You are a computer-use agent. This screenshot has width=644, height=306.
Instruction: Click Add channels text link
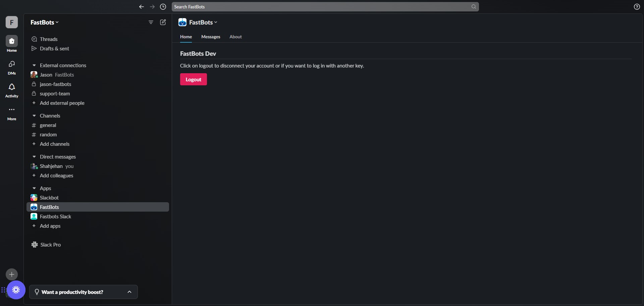(55, 144)
